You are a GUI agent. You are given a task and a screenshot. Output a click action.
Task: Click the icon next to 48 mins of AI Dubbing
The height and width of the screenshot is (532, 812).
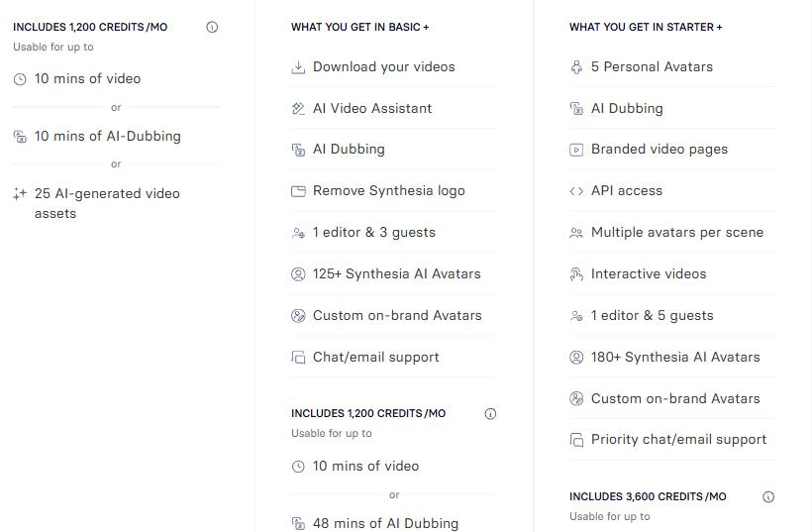coord(298,524)
